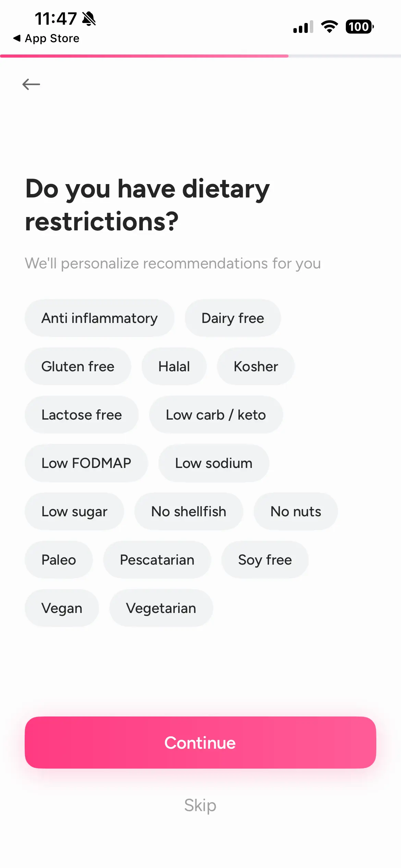Toggle the Anti inflammatory chip
The height and width of the screenshot is (868, 401).
pos(99,318)
